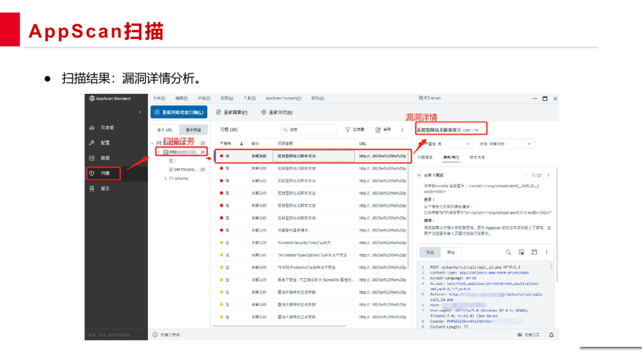Open the 扫描(S) menu
644x363 pixels.
point(204,99)
